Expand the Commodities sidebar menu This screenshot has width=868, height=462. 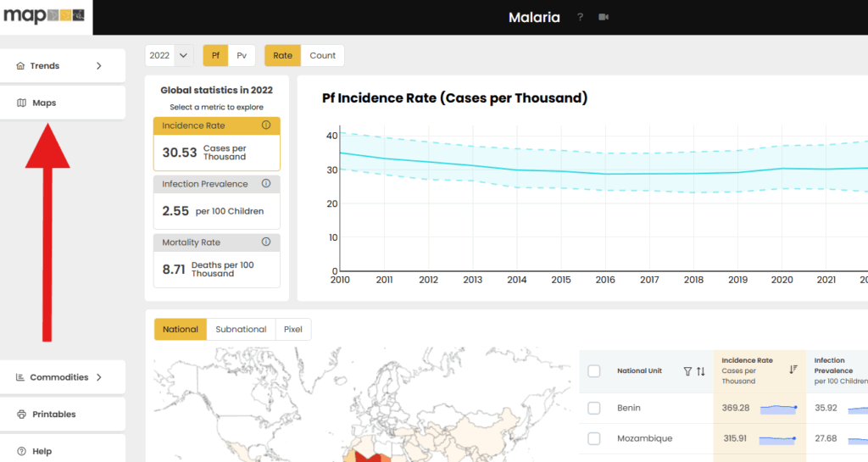click(x=63, y=377)
